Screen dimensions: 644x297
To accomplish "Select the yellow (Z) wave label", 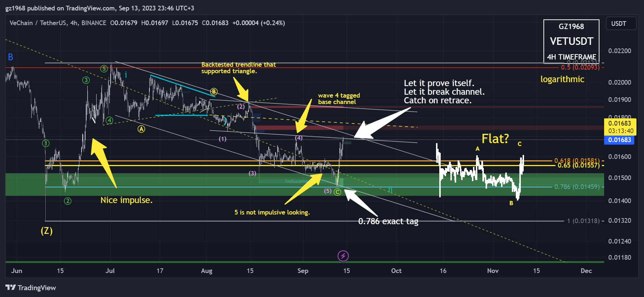I will (x=47, y=231).
